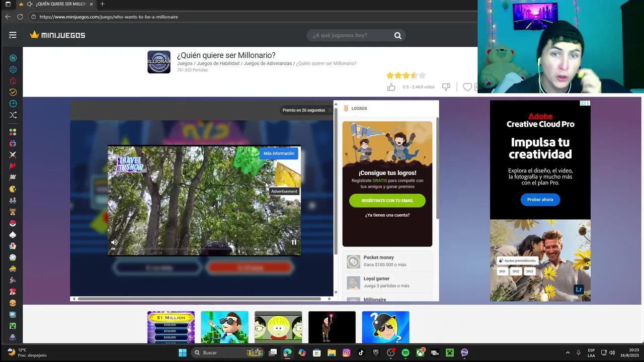
Task: Open the burger cooking games sidebar icon
Action: point(13,303)
